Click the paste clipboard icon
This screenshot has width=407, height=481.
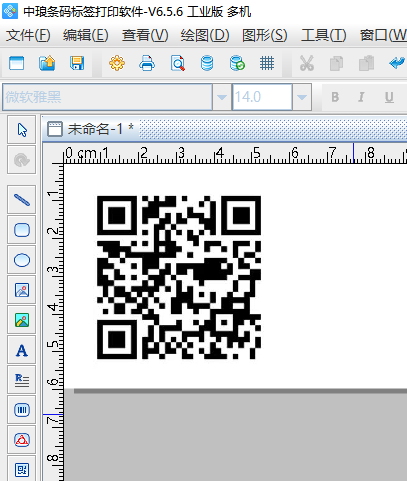pyautogui.click(x=366, y=63)
